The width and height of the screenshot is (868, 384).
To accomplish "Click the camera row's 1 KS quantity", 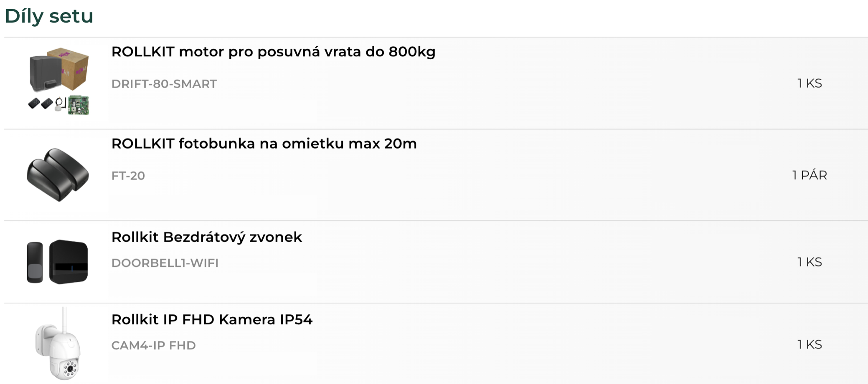I will click(810, 345).
